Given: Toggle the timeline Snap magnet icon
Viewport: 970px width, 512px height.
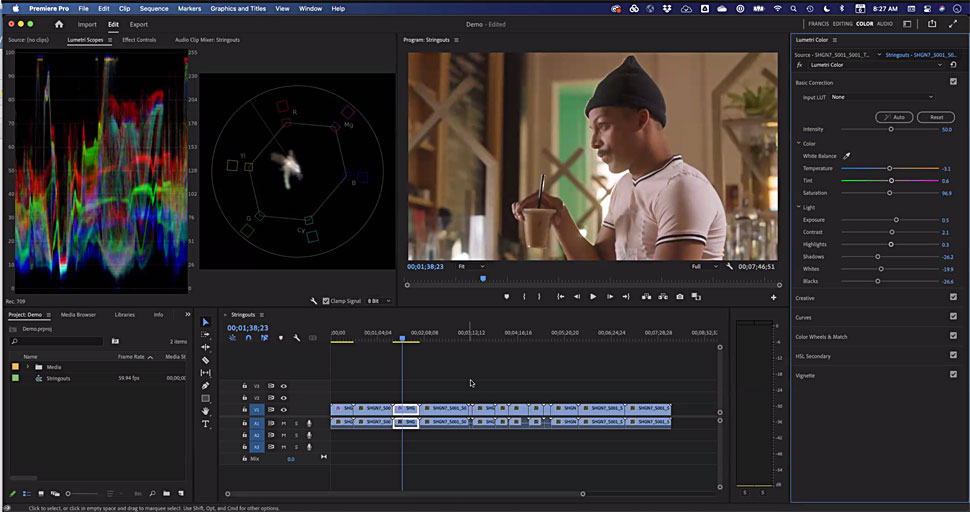Looking at the screenshot, I should [248, 338].
